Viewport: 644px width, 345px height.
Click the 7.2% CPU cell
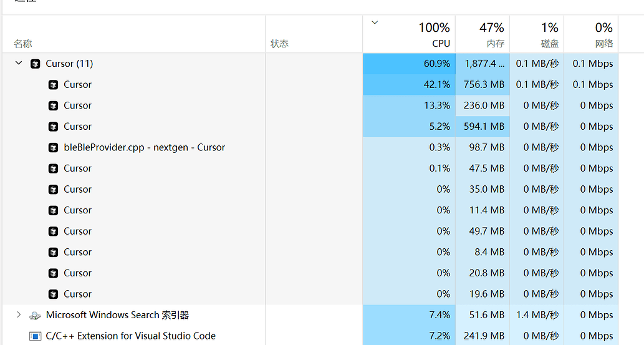(x=409, y=336)
